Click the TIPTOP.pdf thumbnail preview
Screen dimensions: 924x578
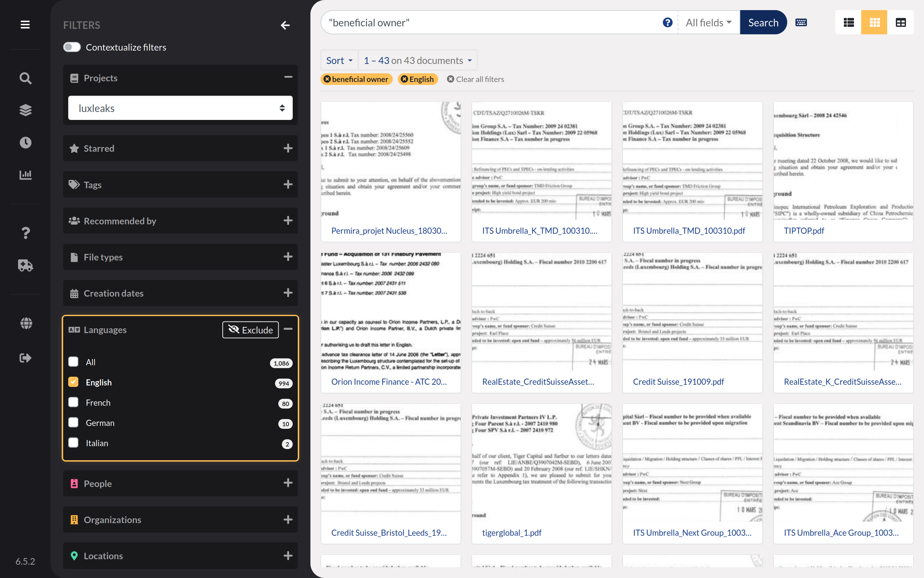point(843,160)
